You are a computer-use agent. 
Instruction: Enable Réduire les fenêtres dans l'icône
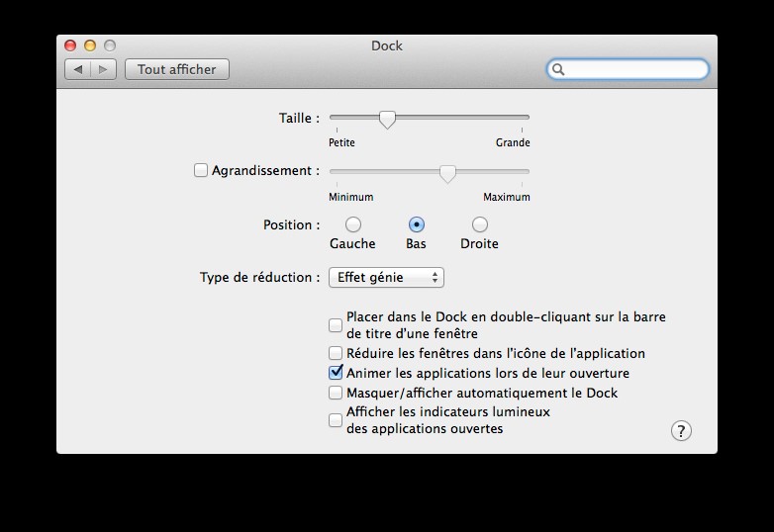point(336,353)
